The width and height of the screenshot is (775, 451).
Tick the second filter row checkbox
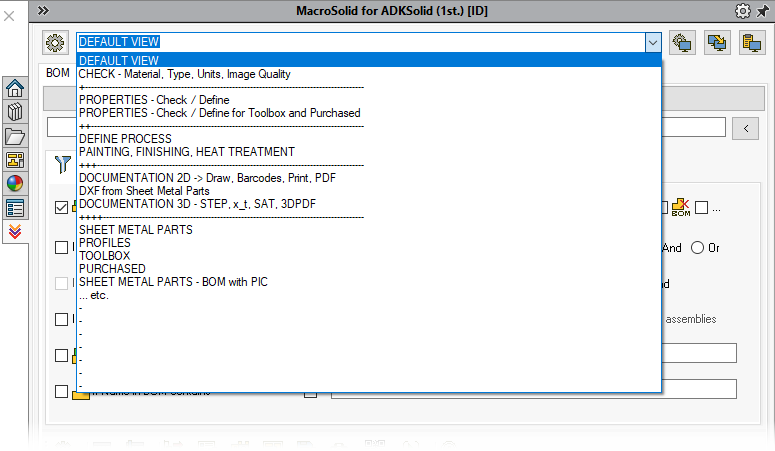tap(61, 247)
